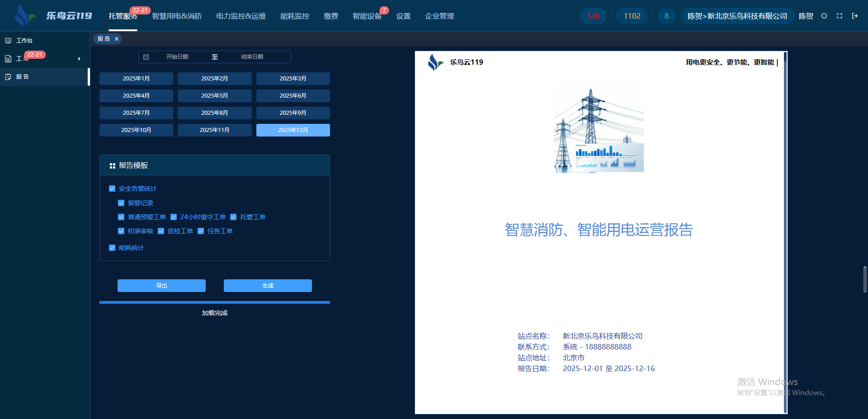Viewport: 868px width, 419px height.
Task: Toggle the 初装审核 checkbox
Action: (x=121, y=231)
